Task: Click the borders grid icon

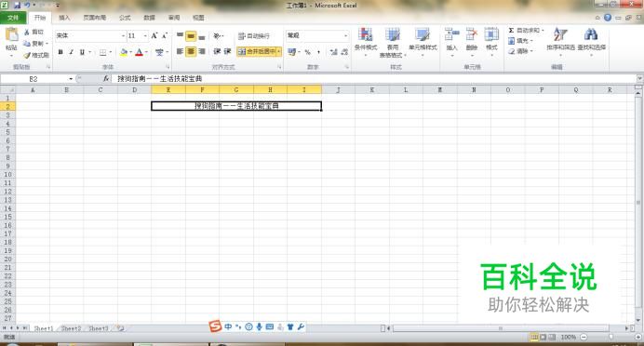Action: click(x=102, y=52)
